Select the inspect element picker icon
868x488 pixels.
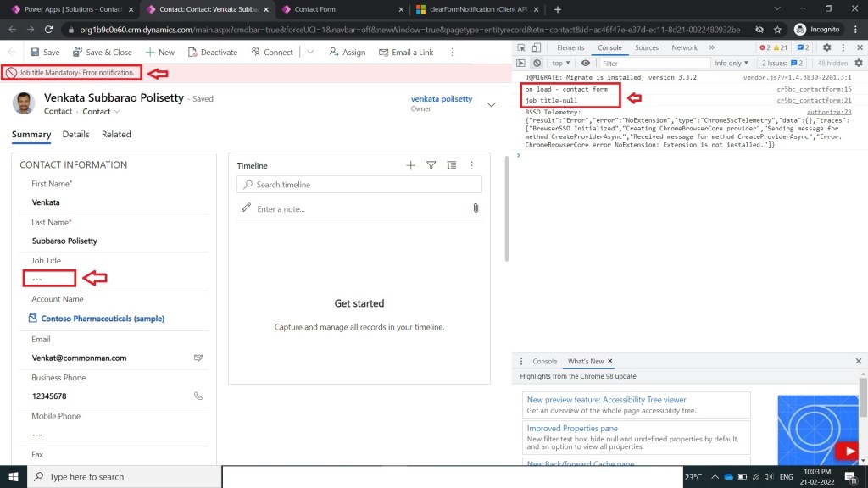(x=521, y=48)
